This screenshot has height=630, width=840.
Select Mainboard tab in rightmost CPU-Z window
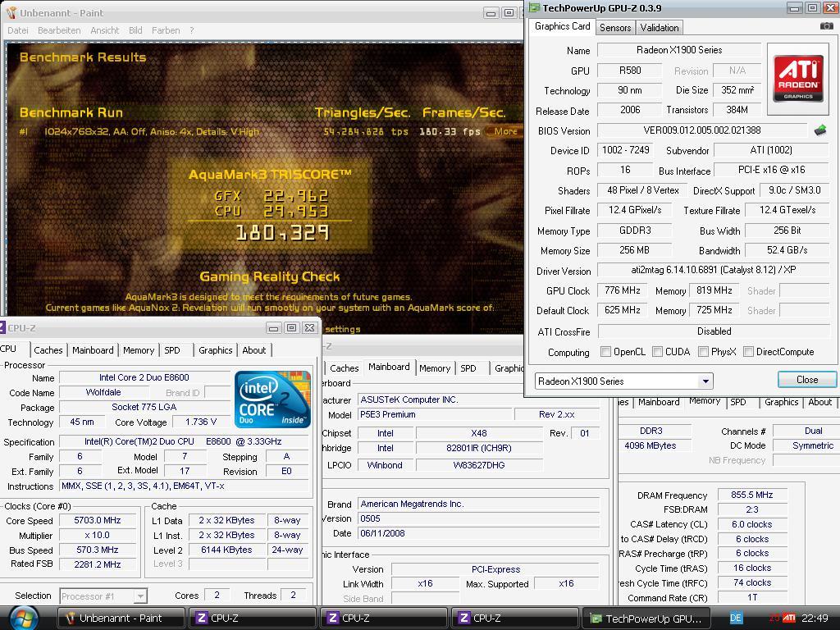(659, 402)
